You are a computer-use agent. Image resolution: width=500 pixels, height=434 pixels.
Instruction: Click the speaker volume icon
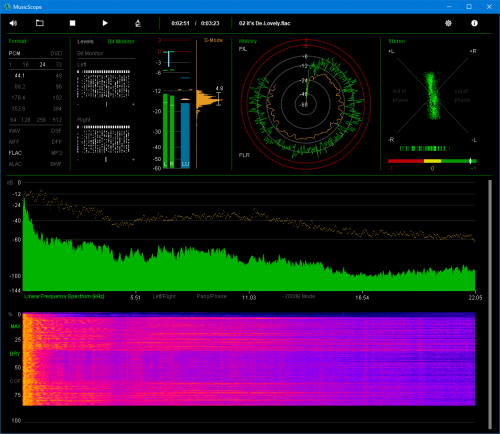pos(13,23)
